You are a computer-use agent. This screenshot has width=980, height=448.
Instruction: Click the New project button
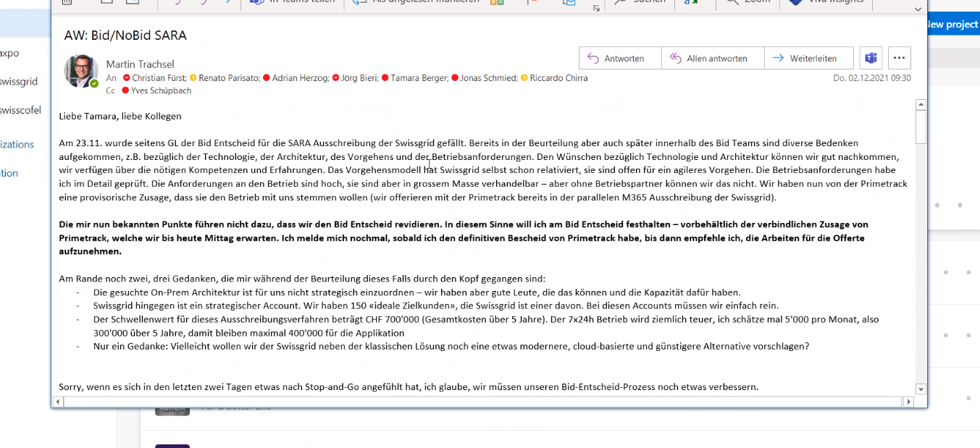point(952,25)
